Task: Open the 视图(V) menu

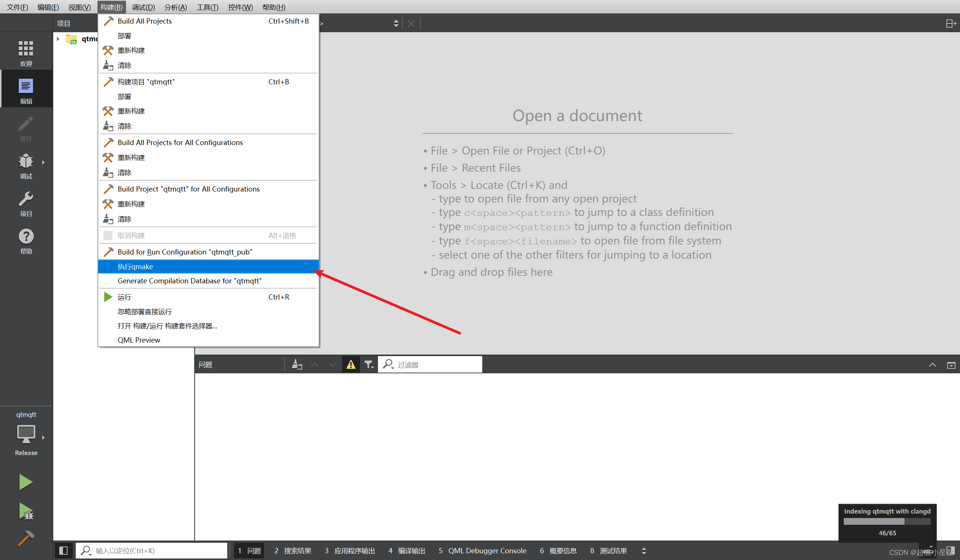Action: (x=79, y=7)
